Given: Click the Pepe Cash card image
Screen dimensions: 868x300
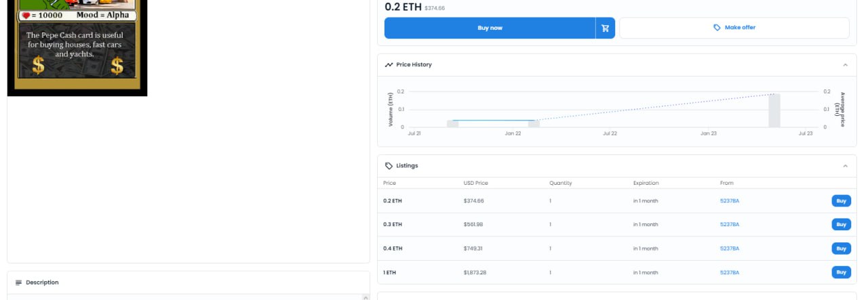Looking at the screenshot, I should 77,47.
